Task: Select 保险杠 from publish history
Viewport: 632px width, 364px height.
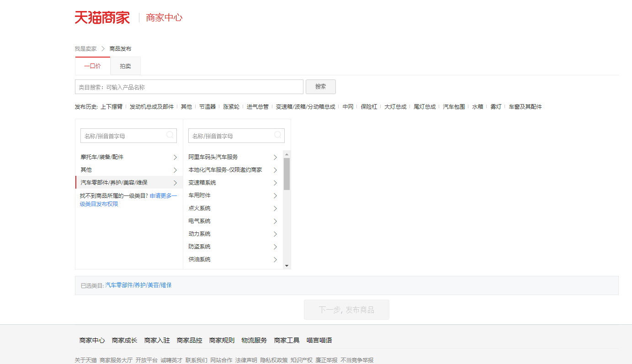Action: pyautogui.click(x=369, y=106)
